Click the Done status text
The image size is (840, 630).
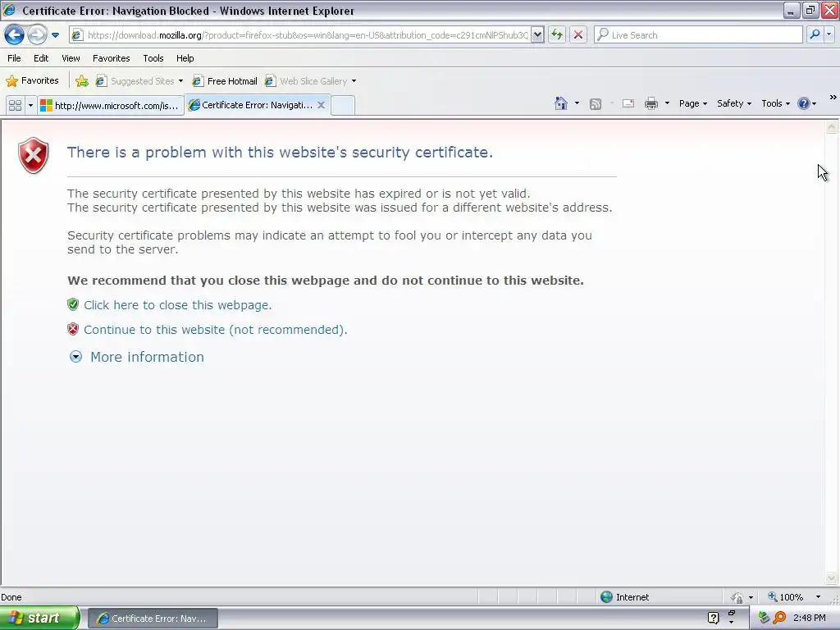point(11,597)
